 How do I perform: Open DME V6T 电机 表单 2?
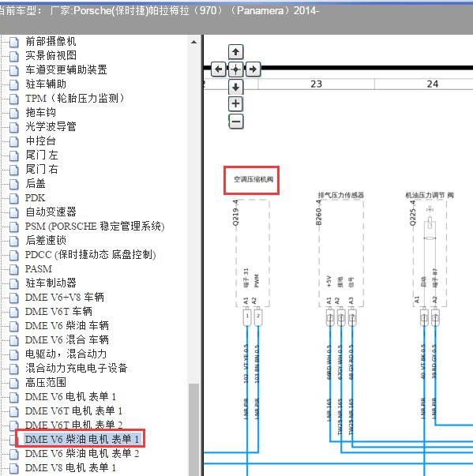click(x=73, y=424)
